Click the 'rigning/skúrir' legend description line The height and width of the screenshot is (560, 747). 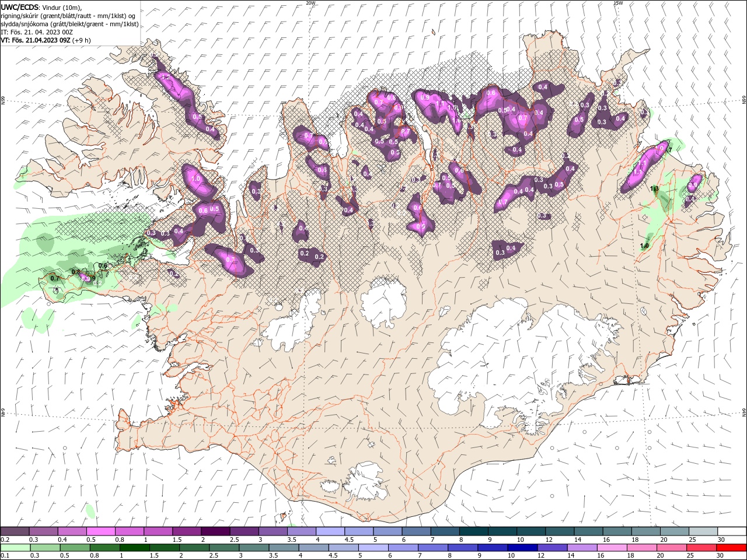pyautogui.click(x=68, y=16)
